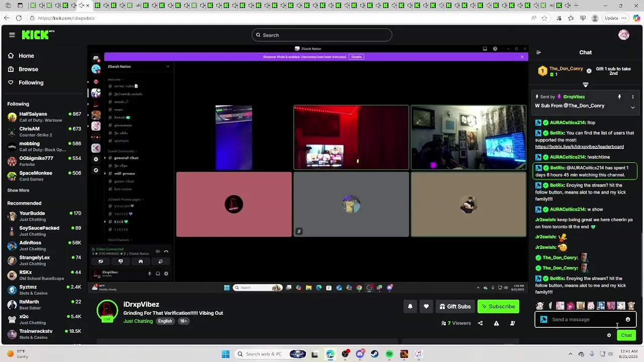Go to Home in sidebar

pos(21,56)
